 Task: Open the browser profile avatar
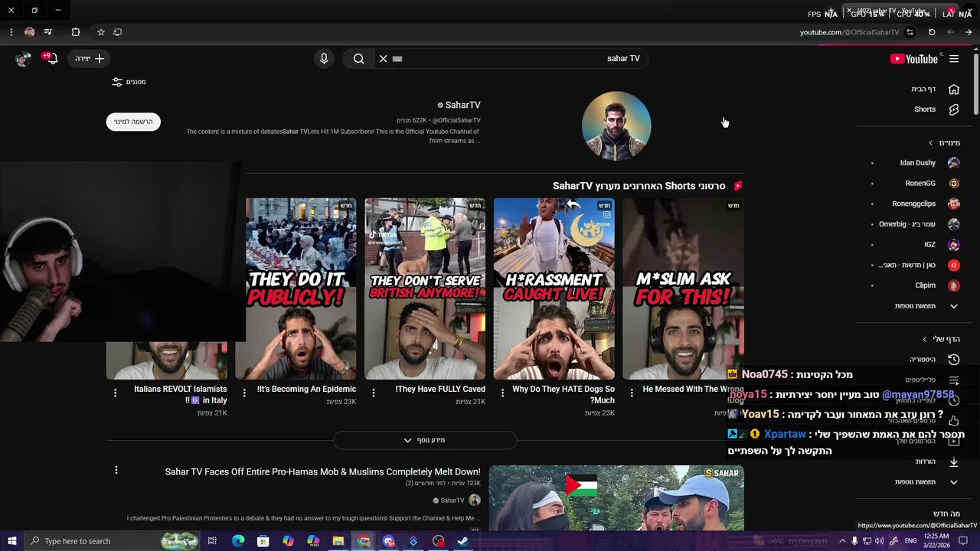(x=29, y=32)
